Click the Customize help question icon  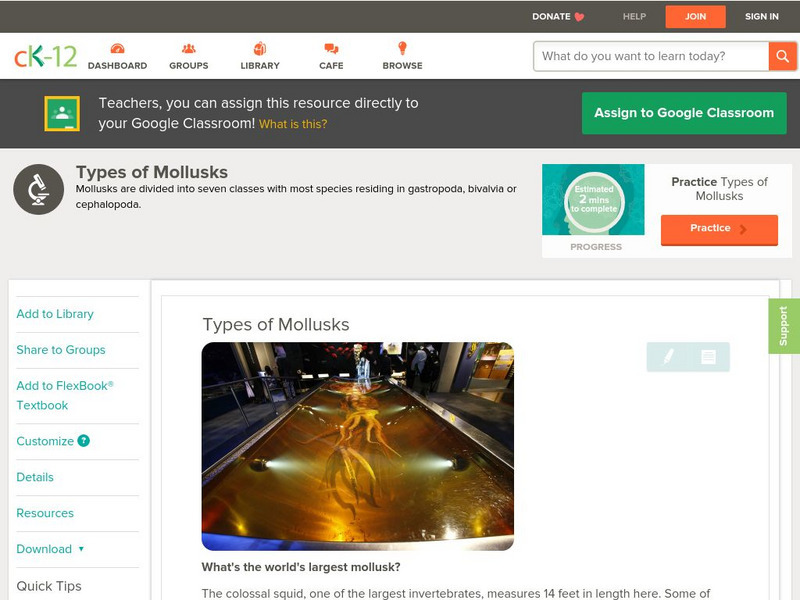point(84,441)
